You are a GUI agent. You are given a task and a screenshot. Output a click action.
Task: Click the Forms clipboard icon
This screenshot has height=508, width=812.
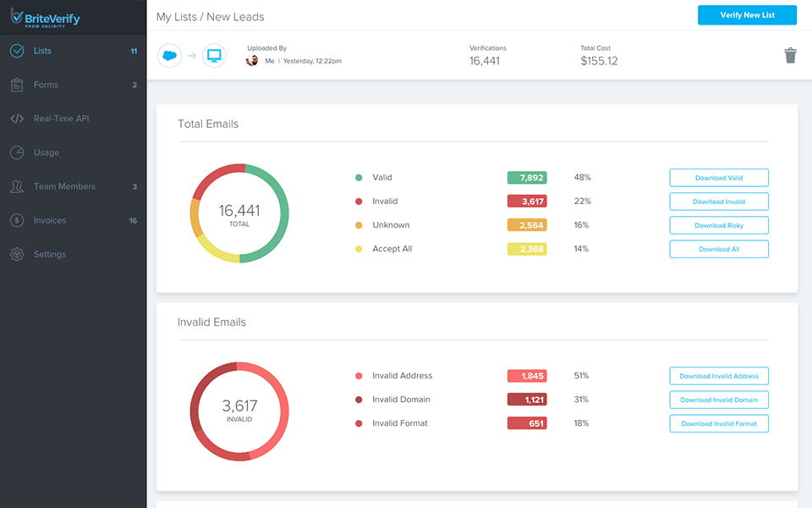[x=17, y=85]
